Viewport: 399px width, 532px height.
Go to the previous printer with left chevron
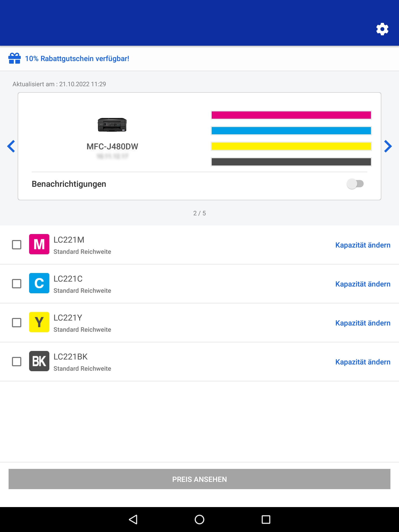[11, 146]
